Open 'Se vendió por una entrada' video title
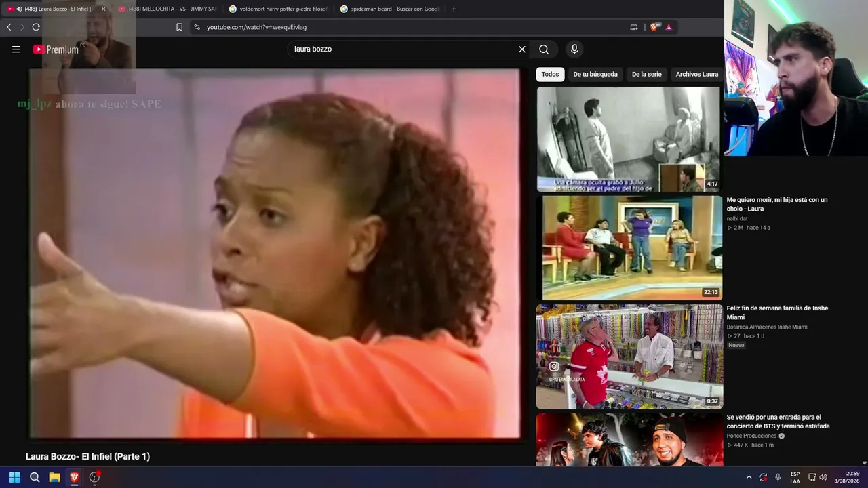The image size is (868, 488). coord(778,422)
